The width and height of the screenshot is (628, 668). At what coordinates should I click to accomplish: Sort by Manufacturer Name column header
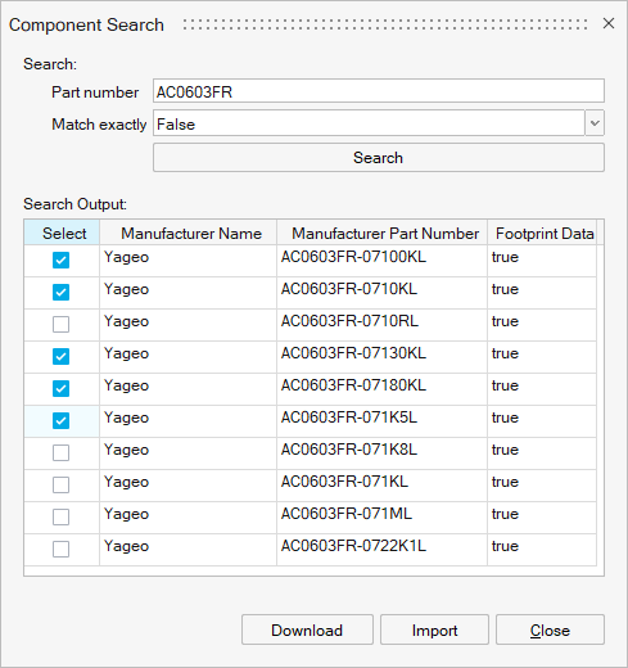tap(191, 233)
